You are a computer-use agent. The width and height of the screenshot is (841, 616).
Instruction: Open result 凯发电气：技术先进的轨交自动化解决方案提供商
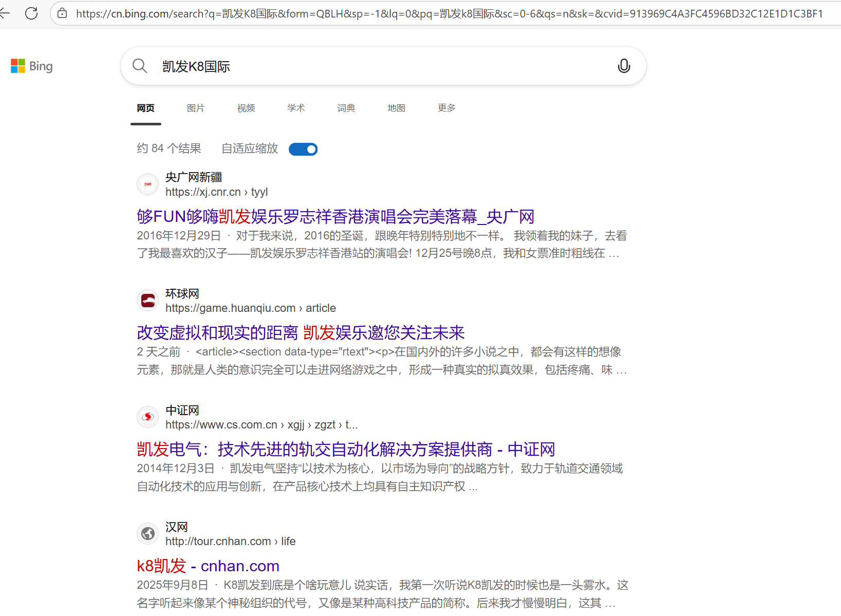pyautogui.click(x=346, y=449)
